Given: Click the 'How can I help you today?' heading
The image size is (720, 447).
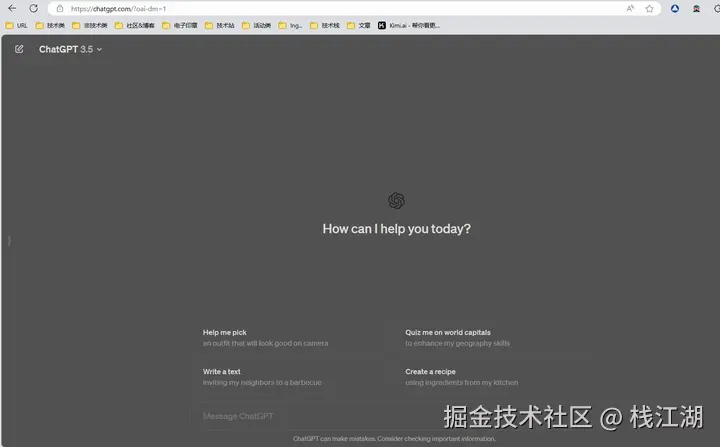Looking at the screenshot, I should [x=397, y=229].
